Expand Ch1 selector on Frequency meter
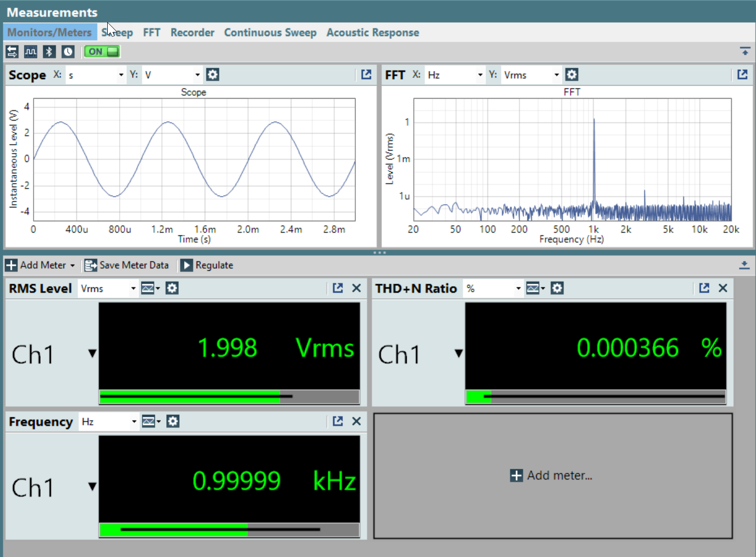Screen dimensions: 756x557 [92, 487]
